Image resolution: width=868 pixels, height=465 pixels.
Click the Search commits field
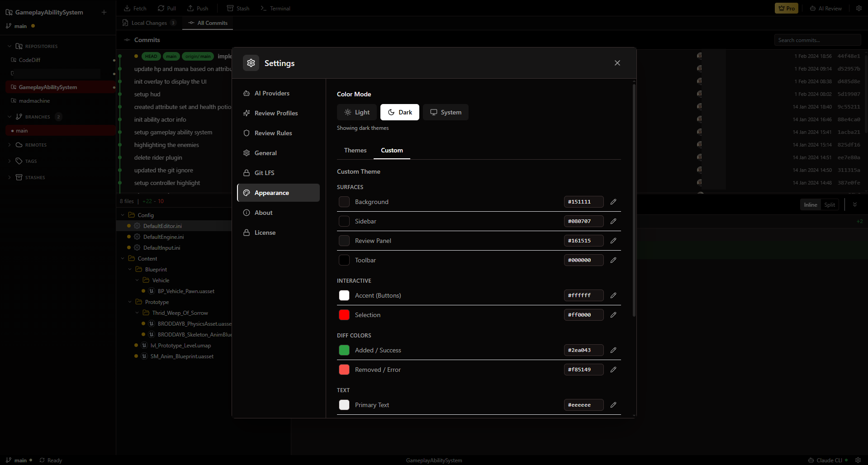pyautogui.click(x=817, y=40)
